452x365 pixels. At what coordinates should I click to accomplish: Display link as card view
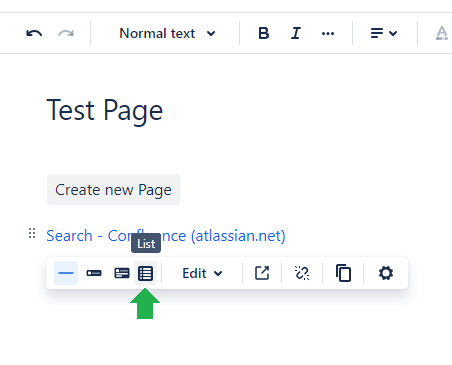click(122, 273)
